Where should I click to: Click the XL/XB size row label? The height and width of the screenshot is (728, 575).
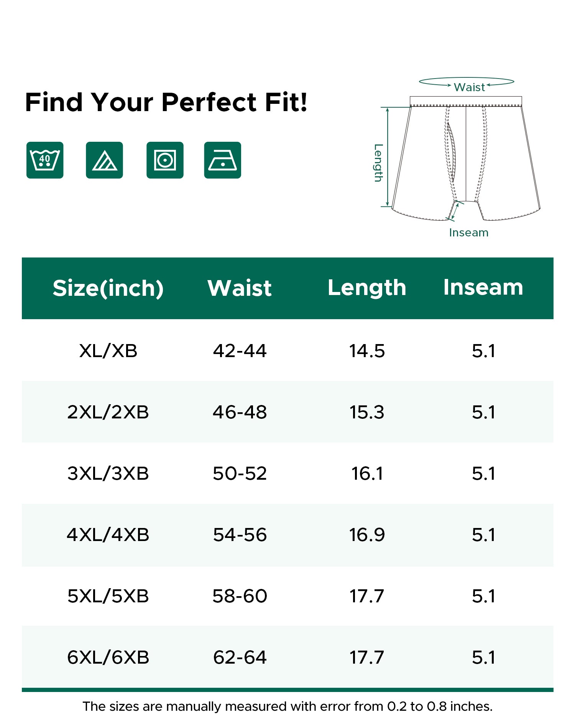108,351
